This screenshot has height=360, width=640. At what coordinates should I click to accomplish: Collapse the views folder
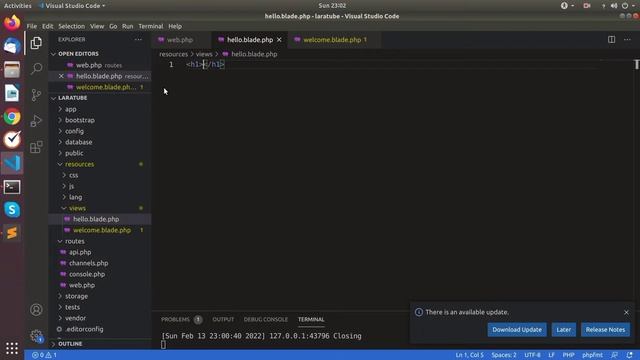77,208
